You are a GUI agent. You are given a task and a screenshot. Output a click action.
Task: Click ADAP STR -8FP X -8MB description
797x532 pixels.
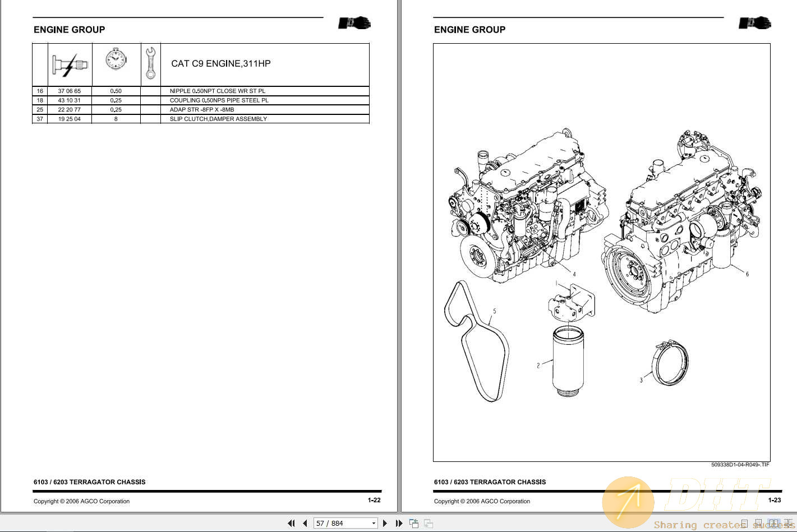coord(202,110)
